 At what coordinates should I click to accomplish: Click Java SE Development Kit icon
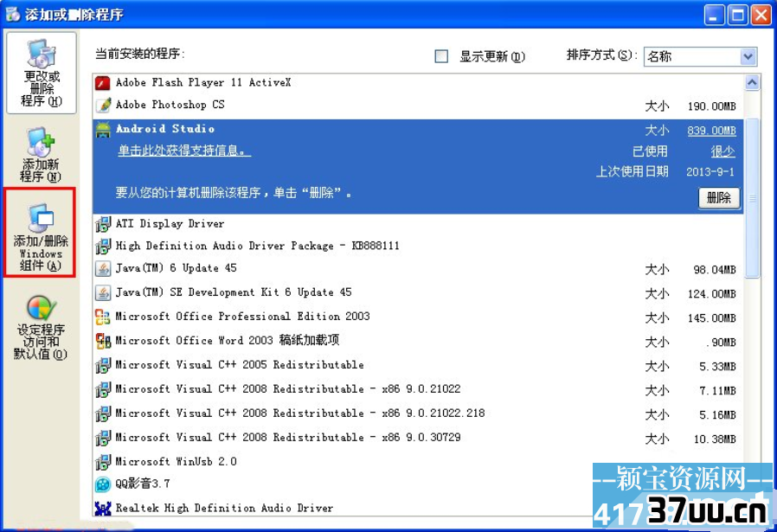(x=103, y=292)
